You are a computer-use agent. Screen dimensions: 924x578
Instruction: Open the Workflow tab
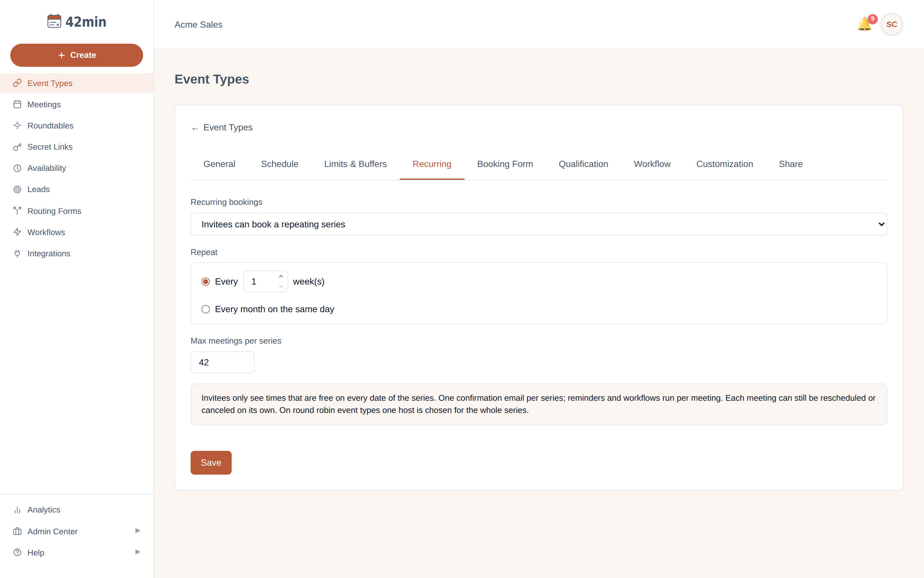pos(652,164)
